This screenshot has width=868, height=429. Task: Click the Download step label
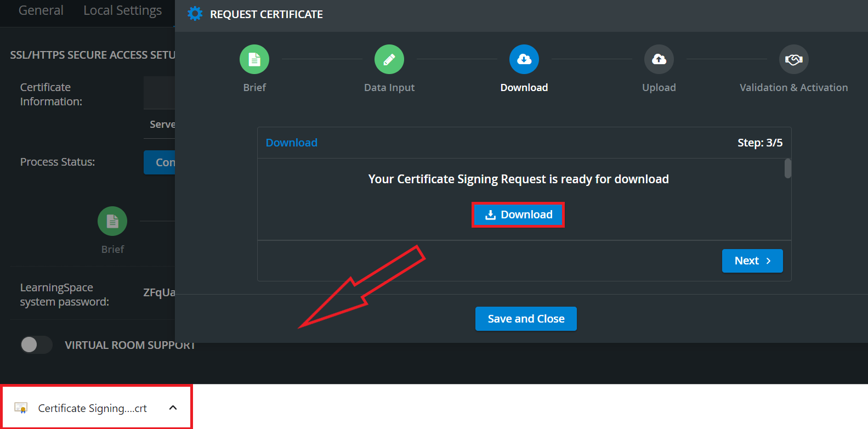coord(524,87)
